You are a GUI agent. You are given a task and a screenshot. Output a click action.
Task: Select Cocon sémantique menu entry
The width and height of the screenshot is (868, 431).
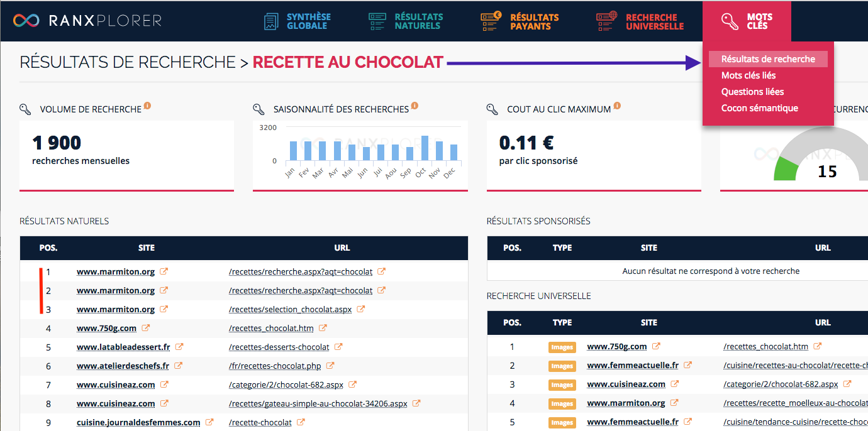[x=760, y=108]
